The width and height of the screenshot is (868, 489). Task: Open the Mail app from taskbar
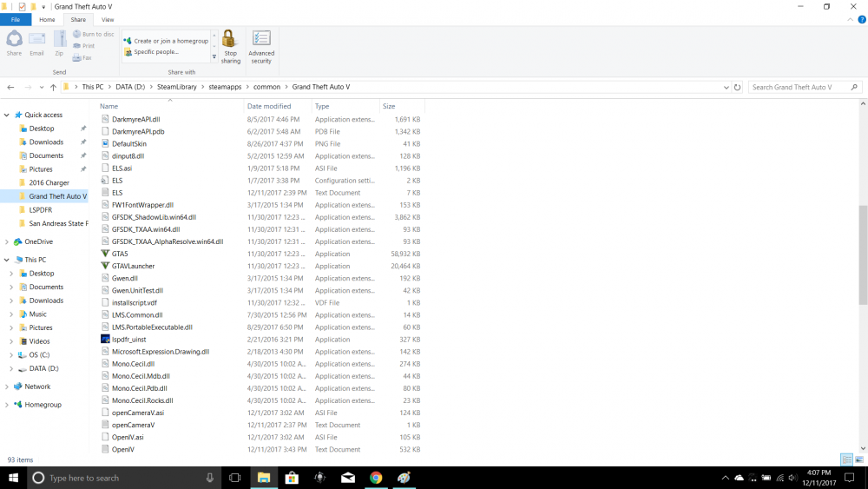(348, 478)
